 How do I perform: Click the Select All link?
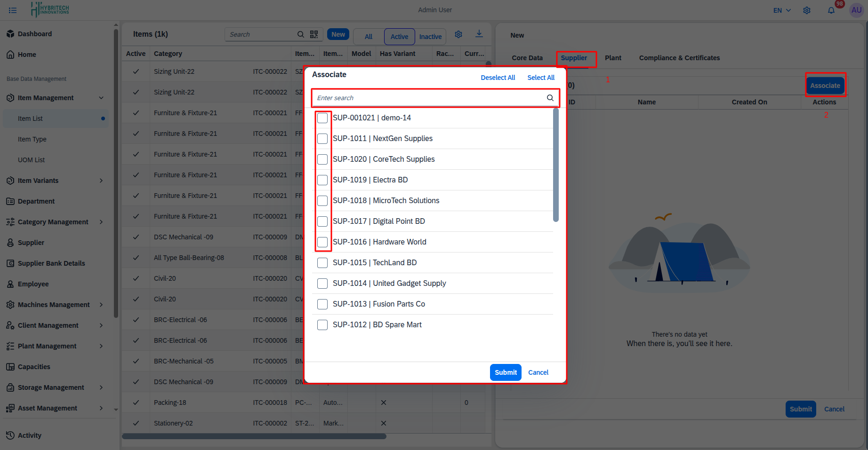540,78
